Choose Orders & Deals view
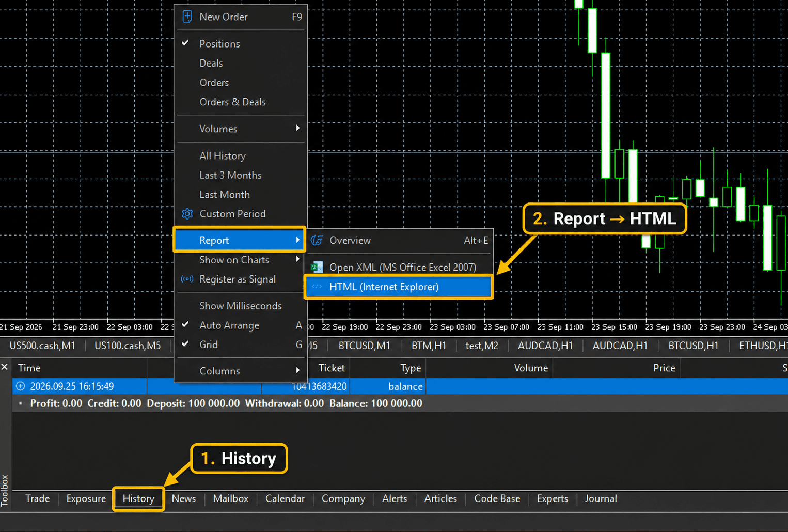This screenshot has width=788, height=532. [241, 102]
